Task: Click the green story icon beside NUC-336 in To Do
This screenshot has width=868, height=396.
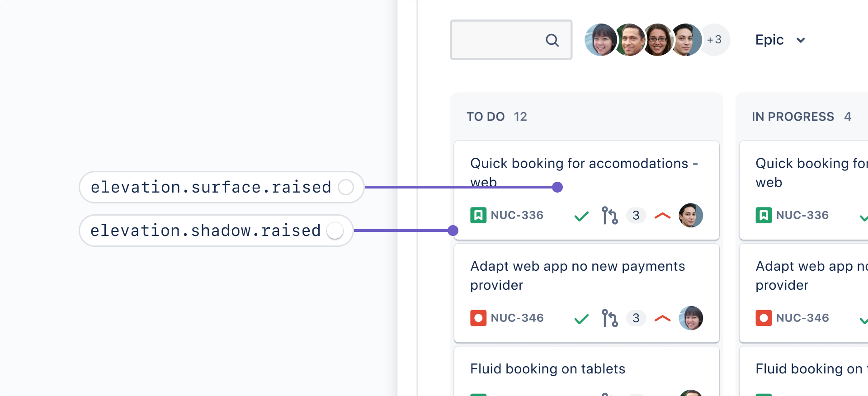Action: (478, 215)
